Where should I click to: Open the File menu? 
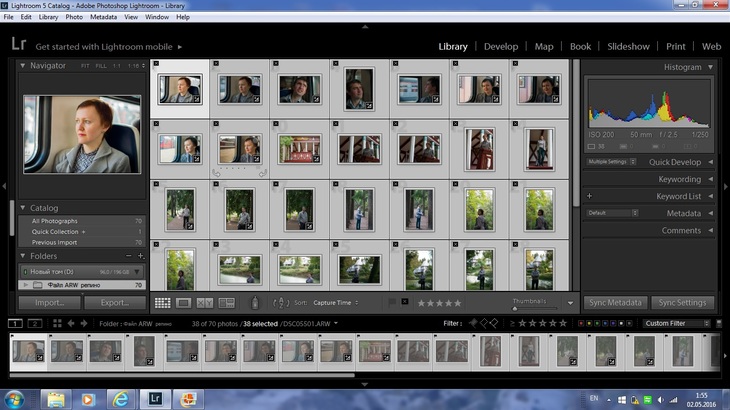pos(8,17)
